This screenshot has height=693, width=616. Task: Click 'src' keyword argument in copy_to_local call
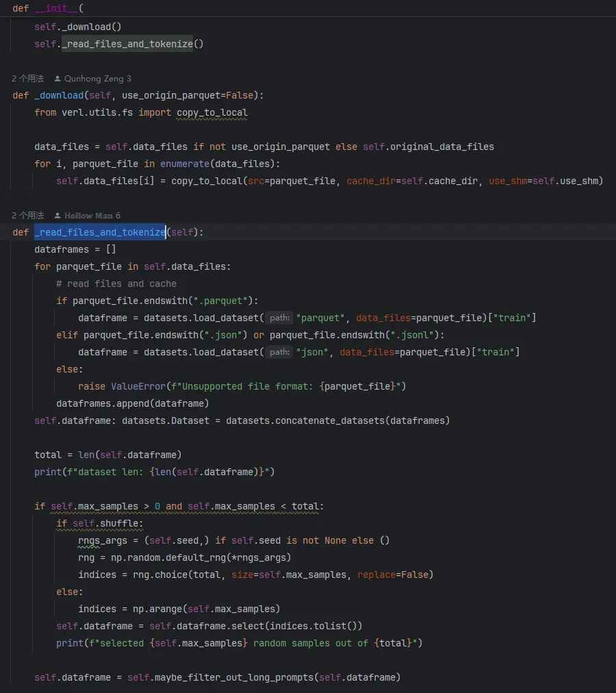coord(256,181)
